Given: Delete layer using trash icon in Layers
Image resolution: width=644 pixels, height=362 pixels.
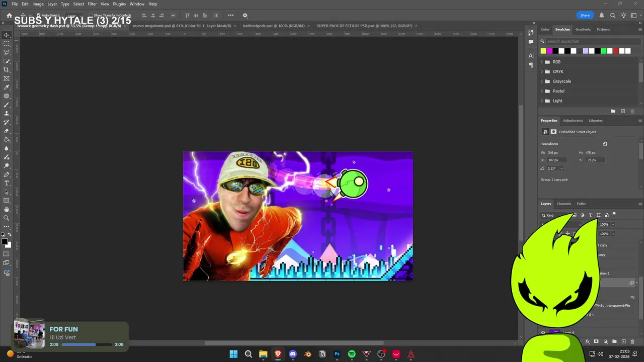Looking at the screenshot, I should 632,341.
